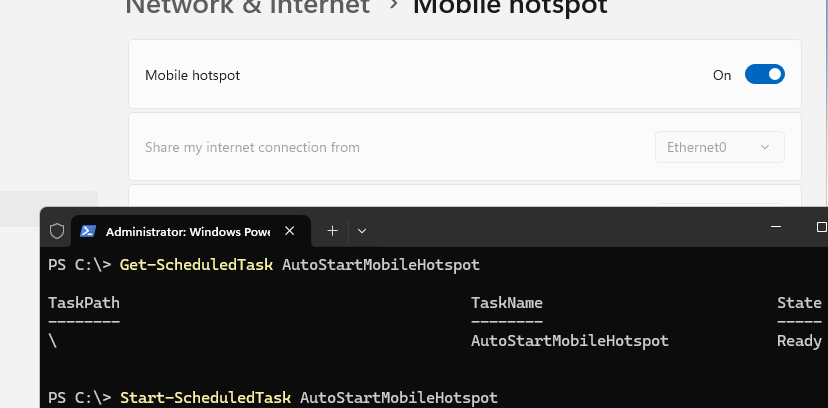Image resolution: width=828 pixels, height=408 pixels.
Task: Click the breadcrumb chevron before Mobile hotspot
Action: (x=392, y=6)
